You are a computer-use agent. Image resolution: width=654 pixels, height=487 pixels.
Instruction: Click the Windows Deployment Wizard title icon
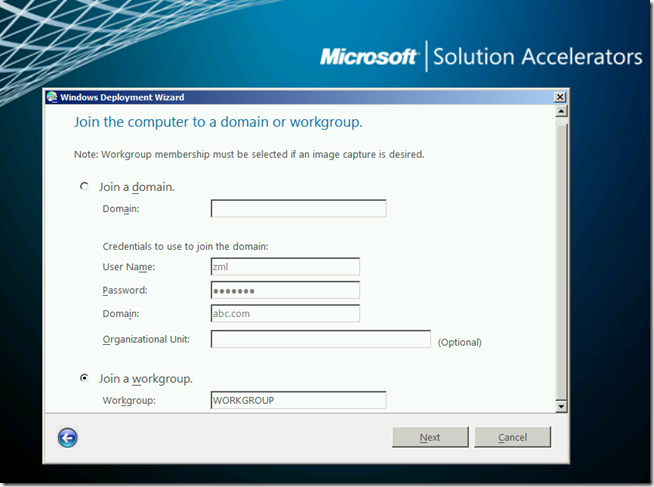coord(52,97)
